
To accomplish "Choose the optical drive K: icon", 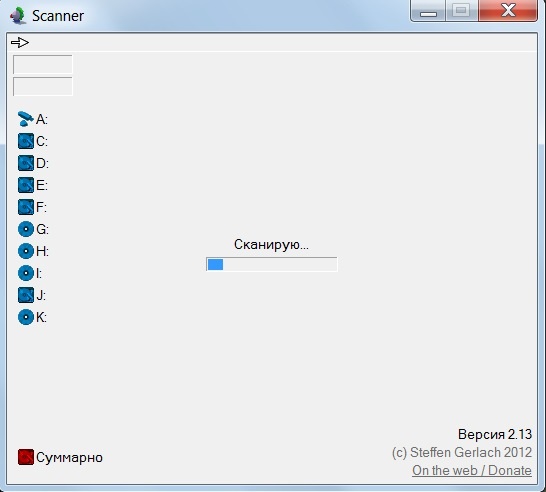I will [26, 317].
